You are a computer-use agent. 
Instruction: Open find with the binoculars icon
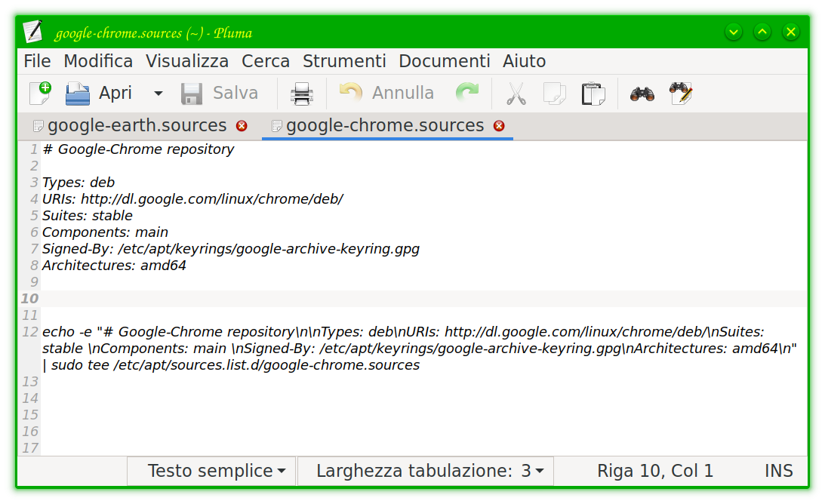[642, 94]
